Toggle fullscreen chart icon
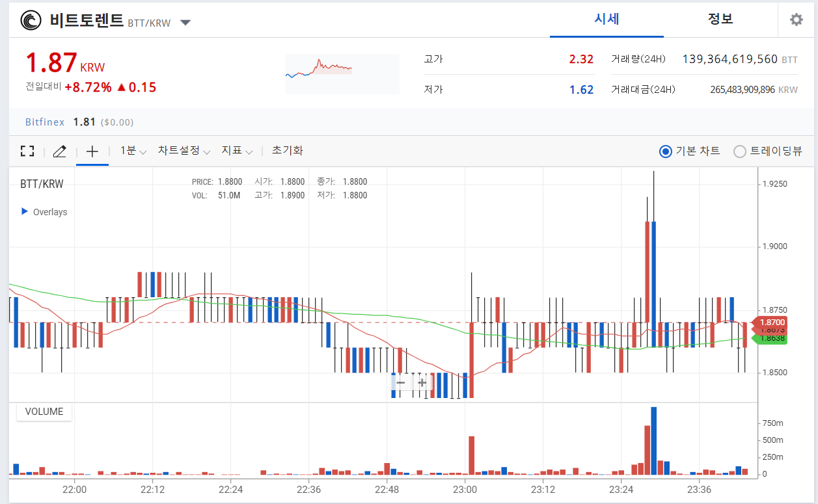Image resolution: width=818 pixels, height=504 pixels. [27, 152]
